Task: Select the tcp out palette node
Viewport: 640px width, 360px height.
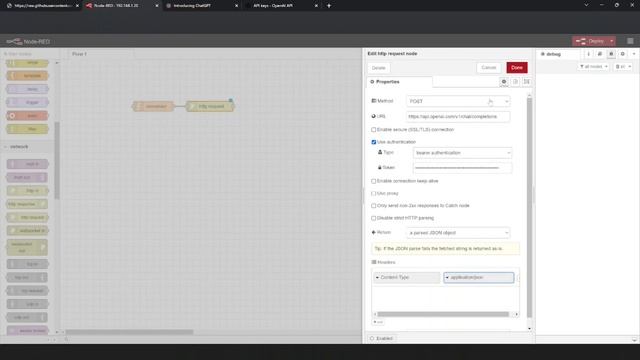Action: pos(27,278)
